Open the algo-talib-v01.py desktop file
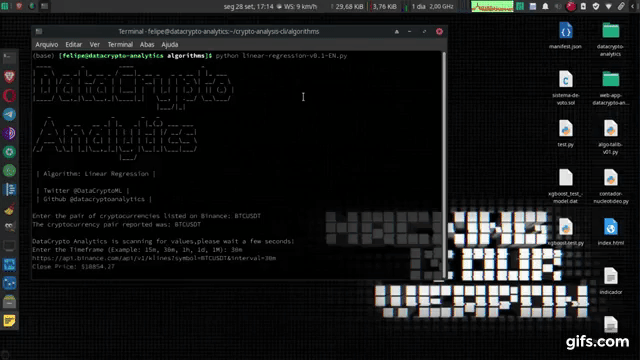 pos(611,137)
